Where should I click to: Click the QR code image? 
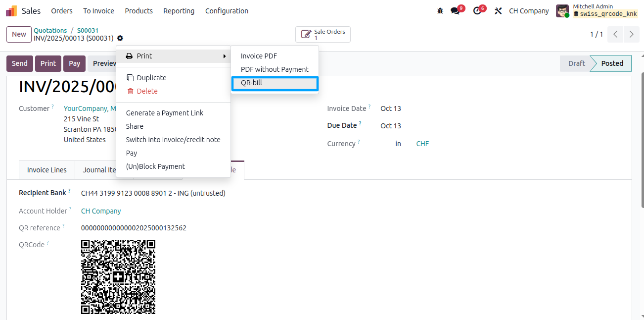[x=118, y=277]
